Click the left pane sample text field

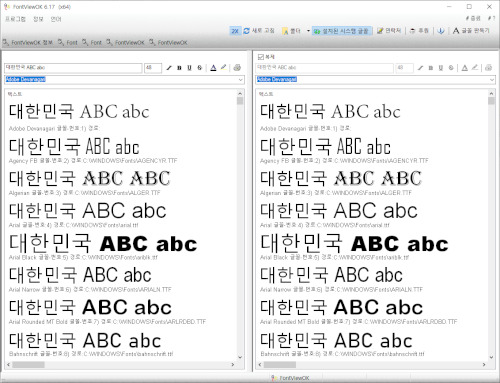pyautogui.click(x=73, y=68)
